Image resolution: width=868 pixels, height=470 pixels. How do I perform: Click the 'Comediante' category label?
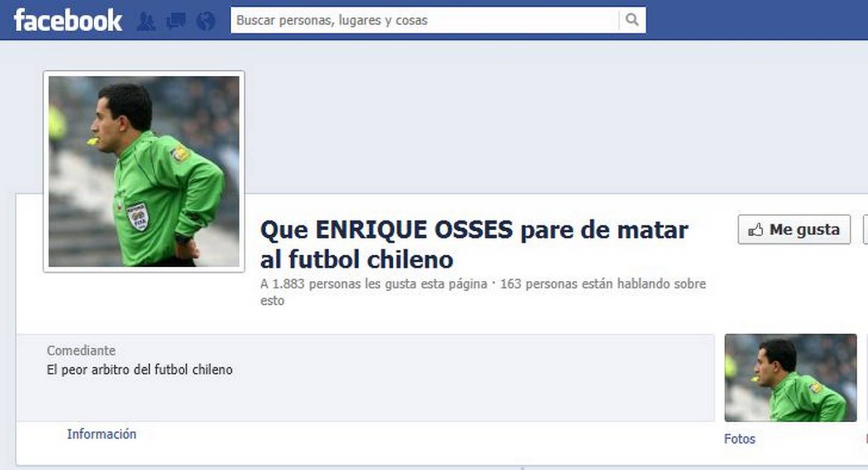81,351
